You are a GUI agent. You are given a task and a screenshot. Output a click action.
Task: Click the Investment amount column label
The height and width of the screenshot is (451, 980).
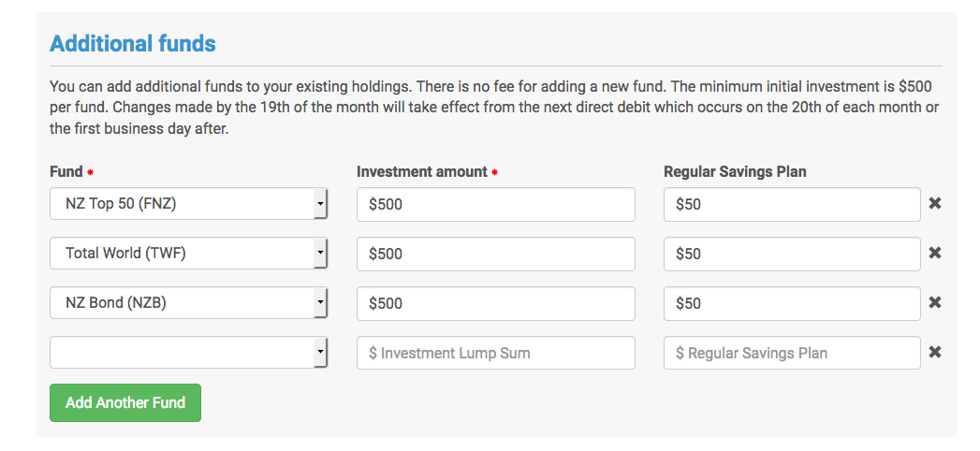(x=422, y=171)
